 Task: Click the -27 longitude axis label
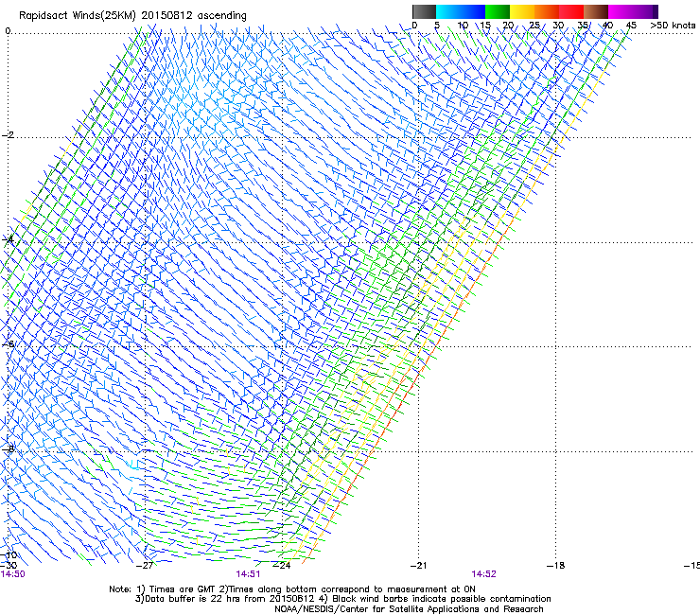point(145,566)
